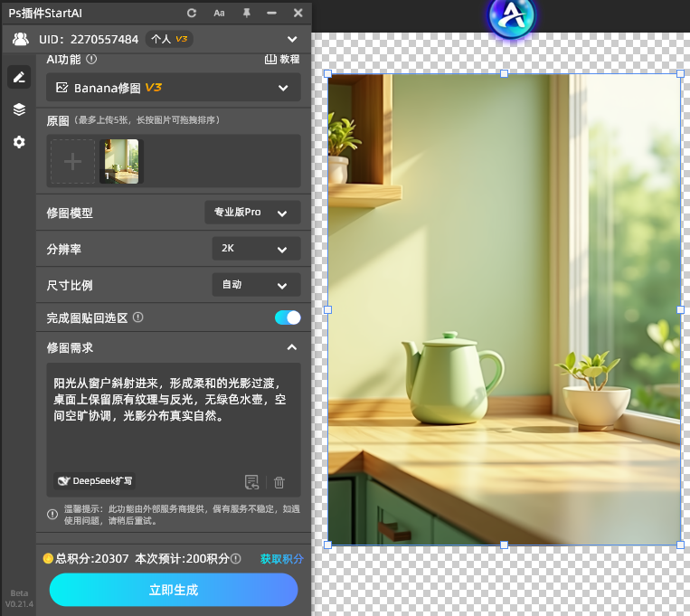This screenshot has height=616, width=690.
Task: Open the edit pencil sidebar tab
Action: [x=19, y=77]
